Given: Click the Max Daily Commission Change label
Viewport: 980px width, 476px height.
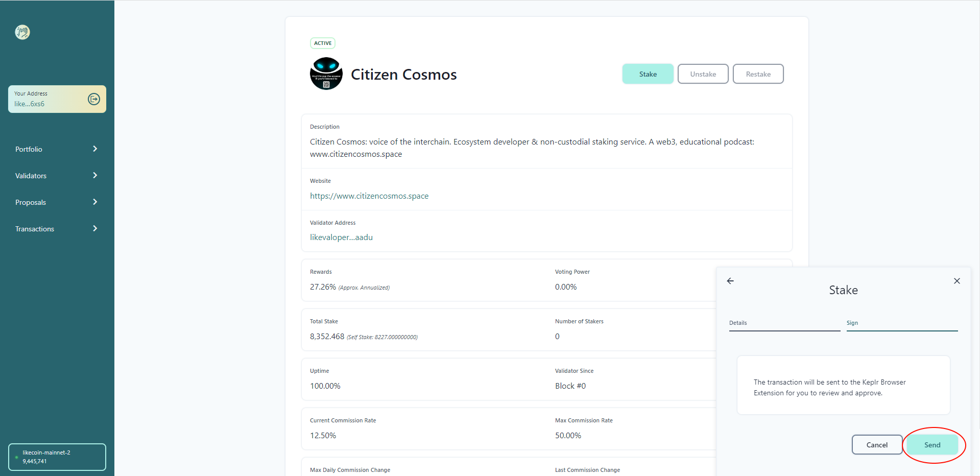Looking at the screenshot, I should point(350,470).
